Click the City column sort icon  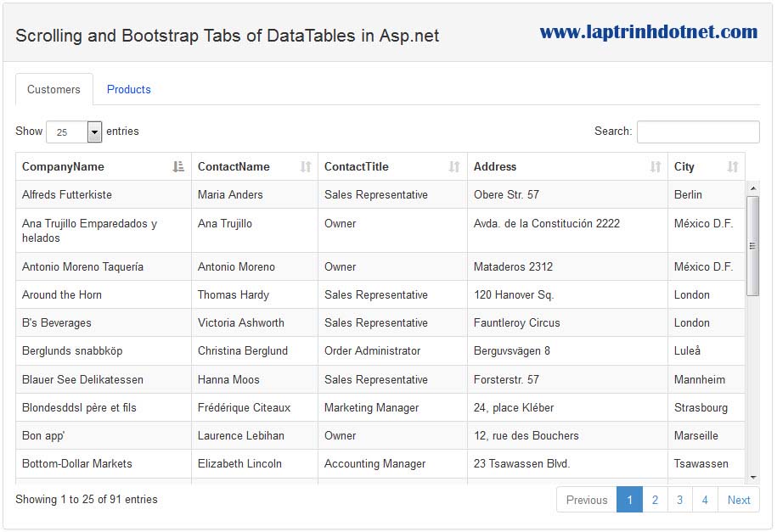(x=733, y=167)
